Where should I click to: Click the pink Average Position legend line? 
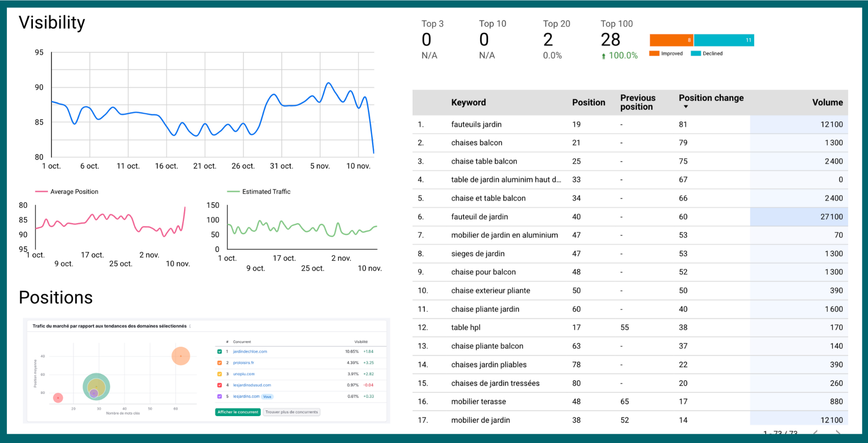click(42, 192)
